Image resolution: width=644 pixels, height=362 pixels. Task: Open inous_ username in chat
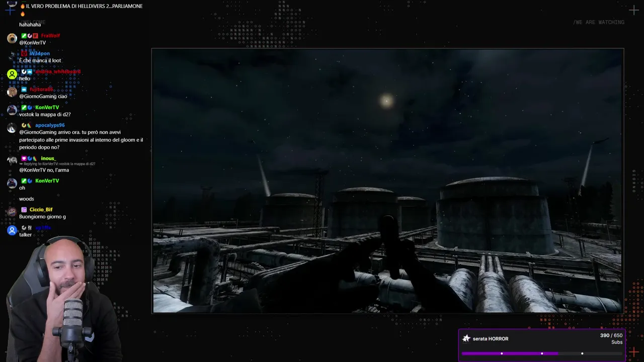pos(48,158)
